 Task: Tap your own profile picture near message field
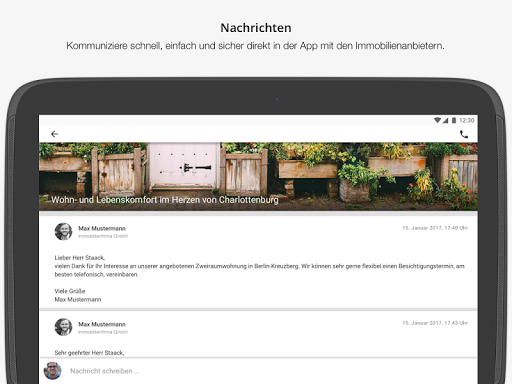(53, 371)
